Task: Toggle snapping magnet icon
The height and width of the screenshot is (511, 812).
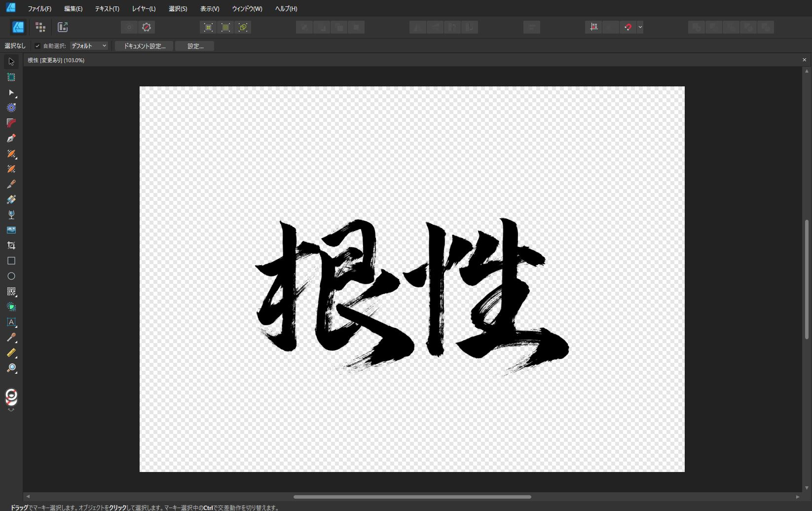Action: click(627, 27)
